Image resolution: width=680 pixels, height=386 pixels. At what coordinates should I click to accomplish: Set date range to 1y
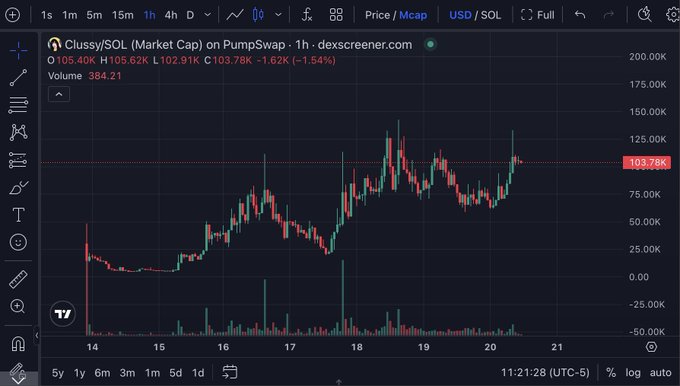[79, 373]
